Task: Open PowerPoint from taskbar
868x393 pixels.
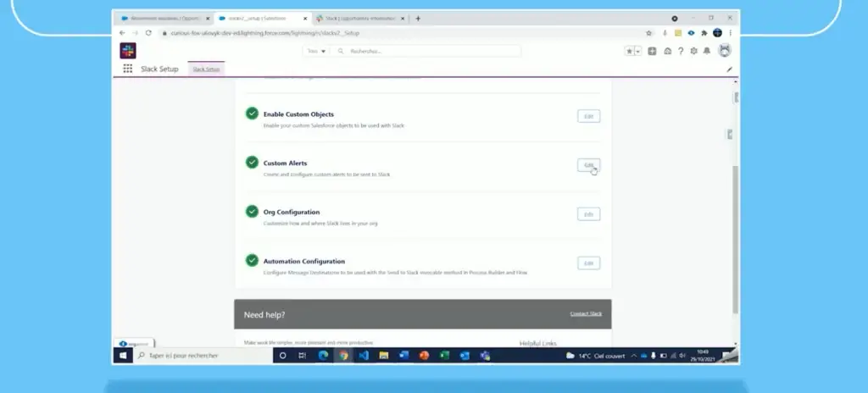Action: click(x=424, y=356)
